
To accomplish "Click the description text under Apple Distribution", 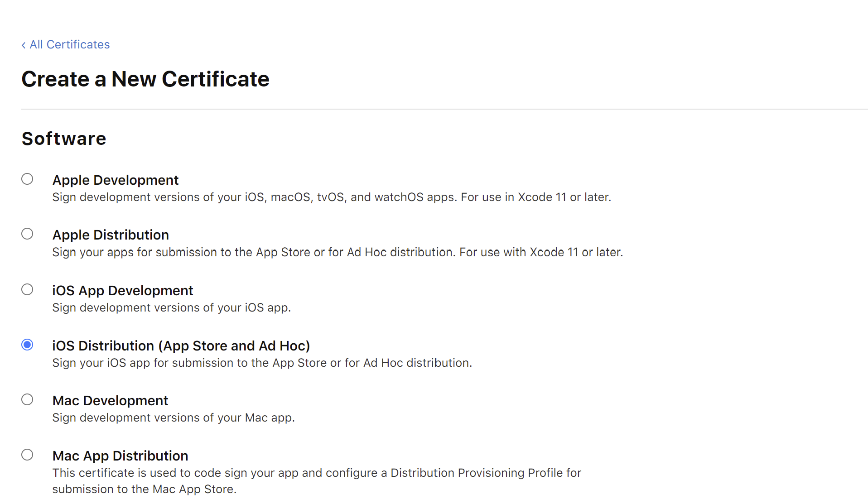I will [x=338, y=252].
